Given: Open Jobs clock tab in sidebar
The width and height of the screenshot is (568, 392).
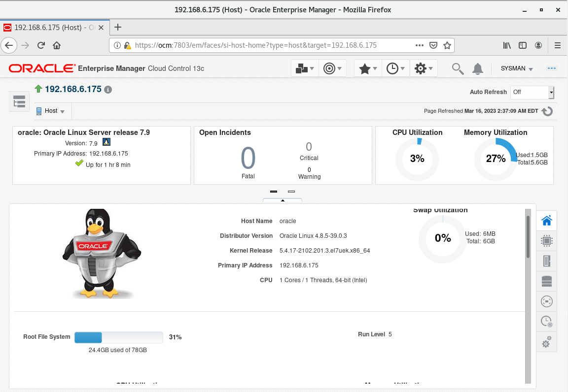Looking at the screenshot, I should [x=547, y=322].
